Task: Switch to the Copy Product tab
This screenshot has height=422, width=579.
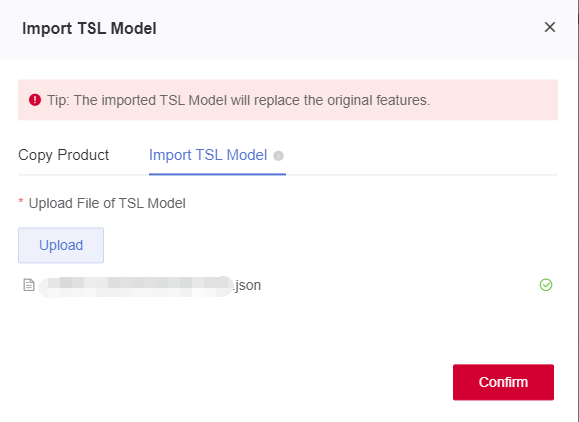Action: coord(64,155)
